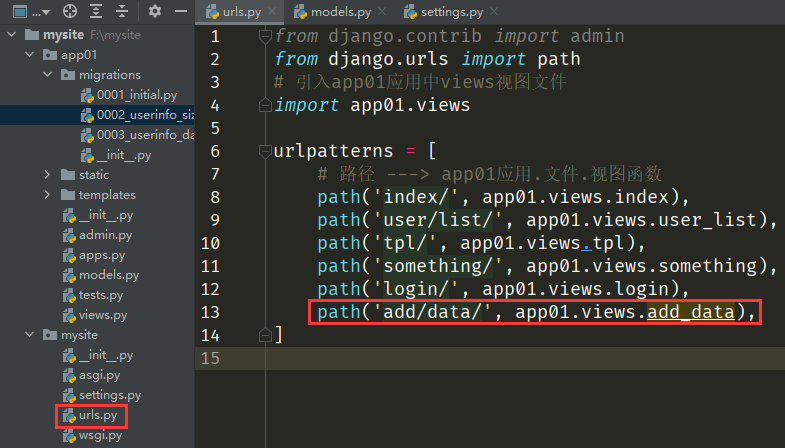Select apps.py in app01
This screenshot has height=448, width=785.
point(94,255)
